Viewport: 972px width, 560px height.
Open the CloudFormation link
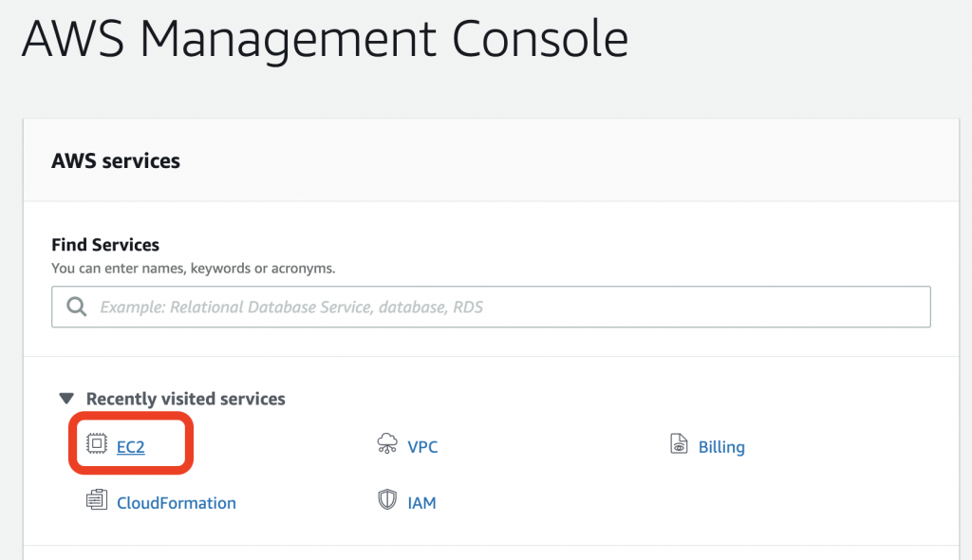177,503
